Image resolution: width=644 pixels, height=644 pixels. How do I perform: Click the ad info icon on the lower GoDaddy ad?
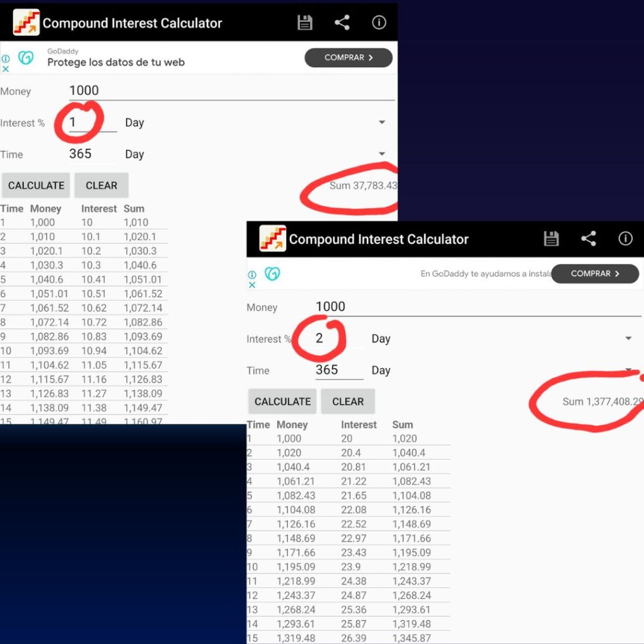(252, 275)
